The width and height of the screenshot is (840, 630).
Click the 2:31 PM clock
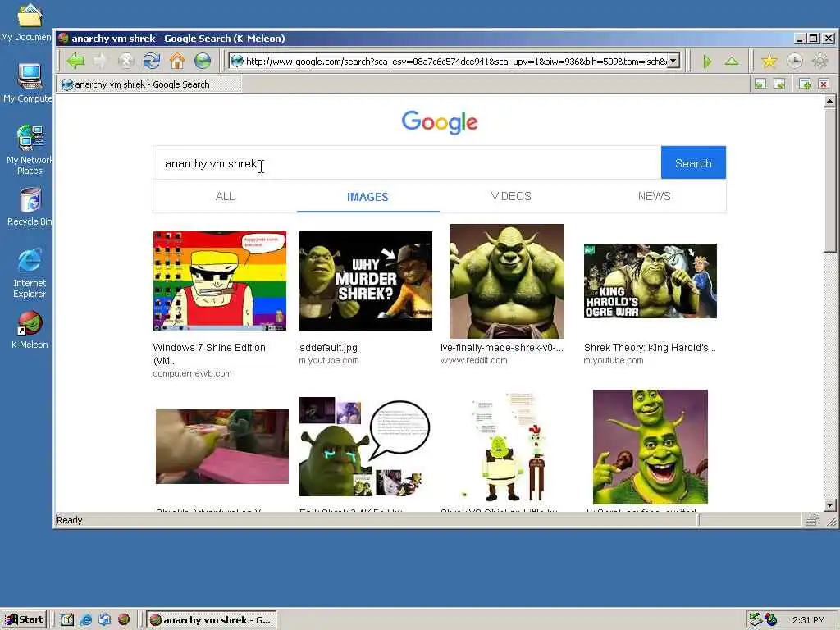(809, 620)
